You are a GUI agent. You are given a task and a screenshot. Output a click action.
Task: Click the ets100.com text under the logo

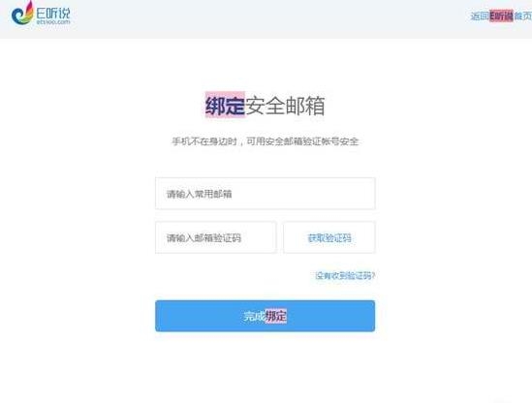click(53, 21)
